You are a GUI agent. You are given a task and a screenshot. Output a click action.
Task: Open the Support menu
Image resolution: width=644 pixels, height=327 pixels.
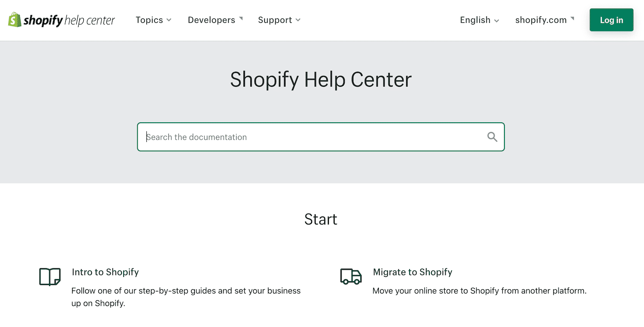click(275, 20)
